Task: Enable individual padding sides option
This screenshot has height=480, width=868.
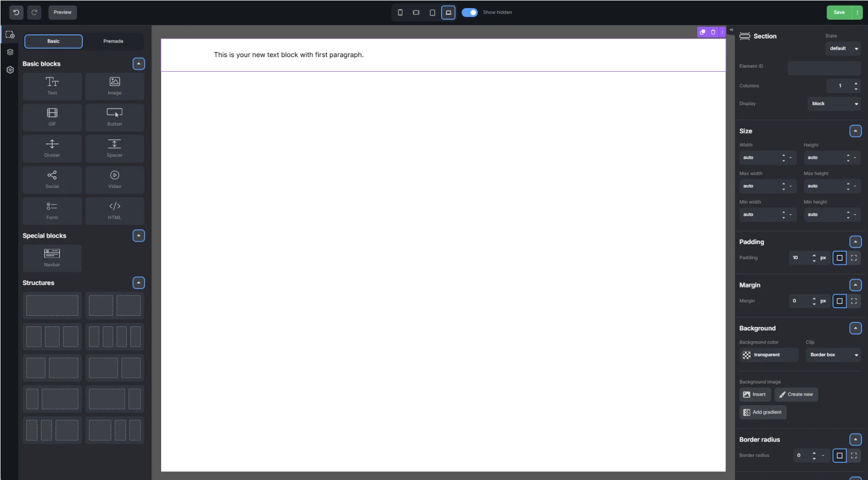Action: [854, 258]
